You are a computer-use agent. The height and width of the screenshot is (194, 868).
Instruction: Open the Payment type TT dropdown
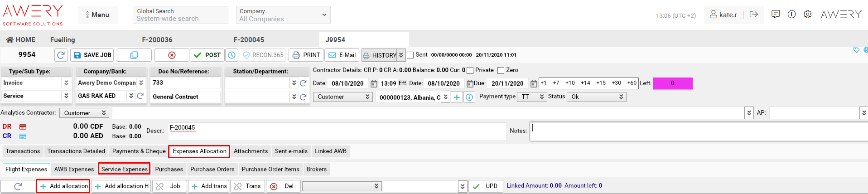532,97
